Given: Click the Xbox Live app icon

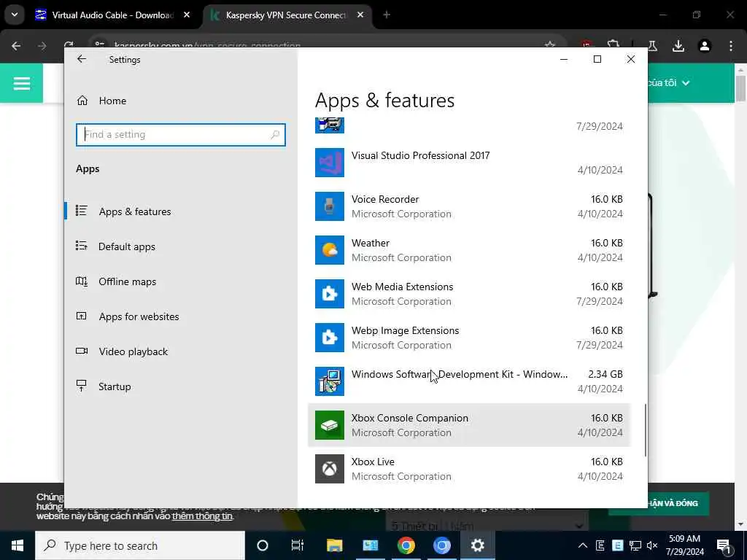Looking at the screenshot, I should (329, 469).
